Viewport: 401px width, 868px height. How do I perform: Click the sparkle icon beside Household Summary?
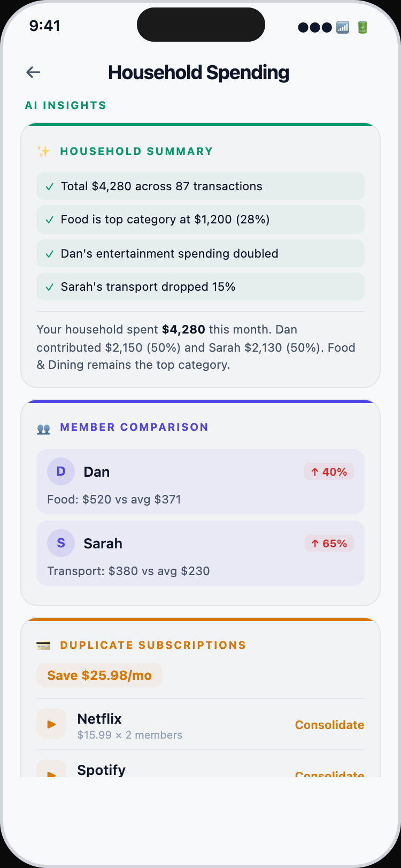(43, 151)
